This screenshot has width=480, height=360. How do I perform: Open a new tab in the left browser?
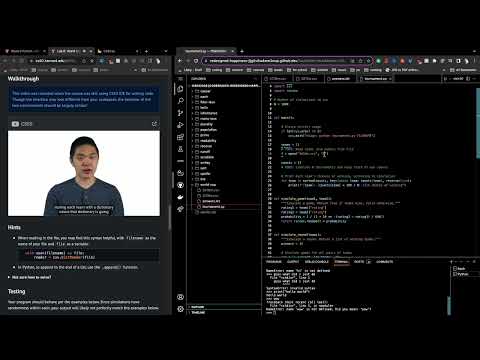pos(146,51)
